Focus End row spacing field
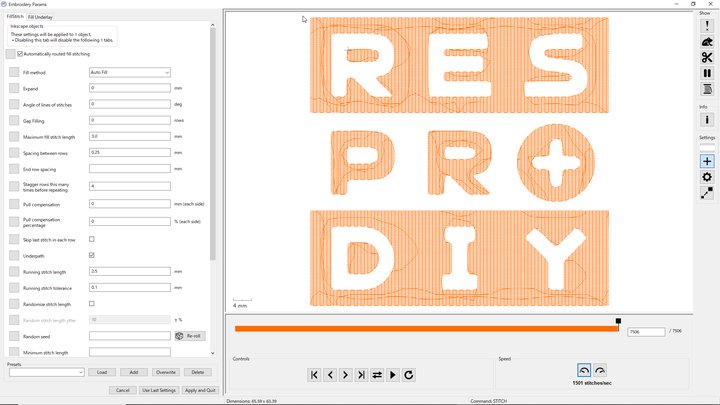720x405 pixels. pos(129,169)
